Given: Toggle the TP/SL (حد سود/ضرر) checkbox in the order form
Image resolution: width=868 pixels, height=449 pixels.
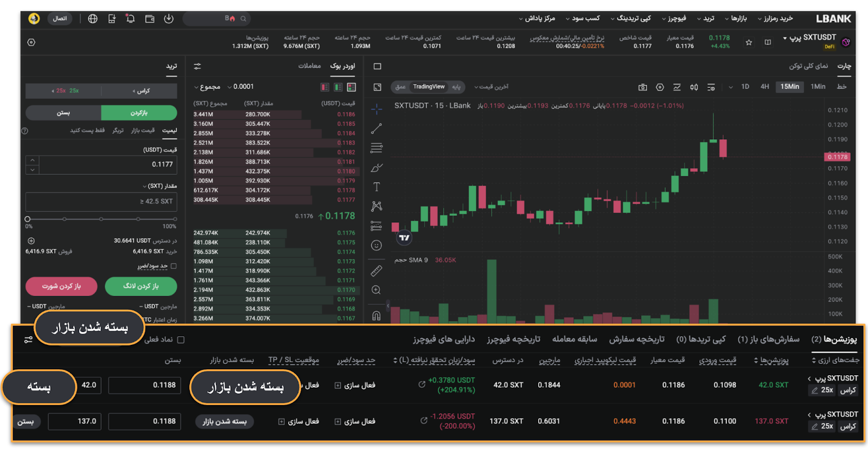Looking at the screenshot, I should pos(174,266).
